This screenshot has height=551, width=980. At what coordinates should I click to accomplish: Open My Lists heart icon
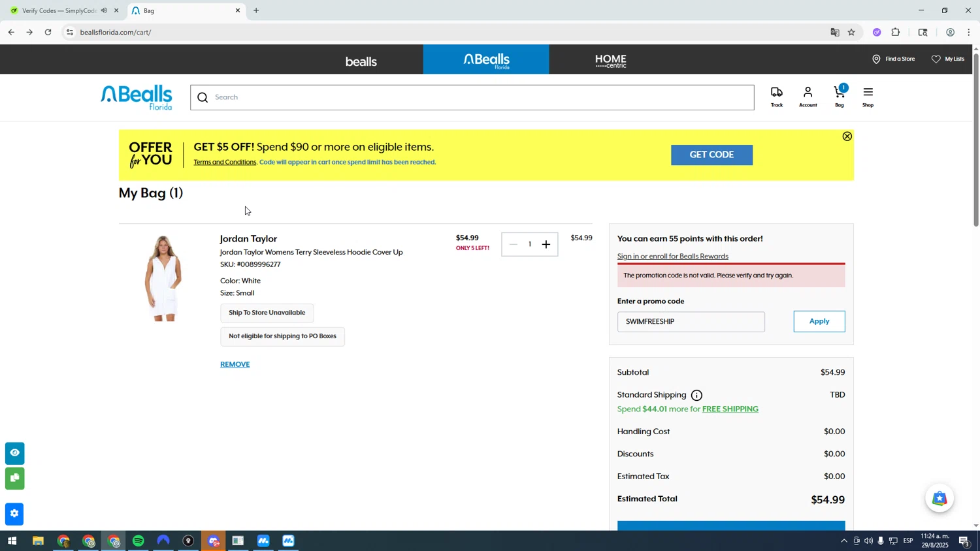[936, 59]
